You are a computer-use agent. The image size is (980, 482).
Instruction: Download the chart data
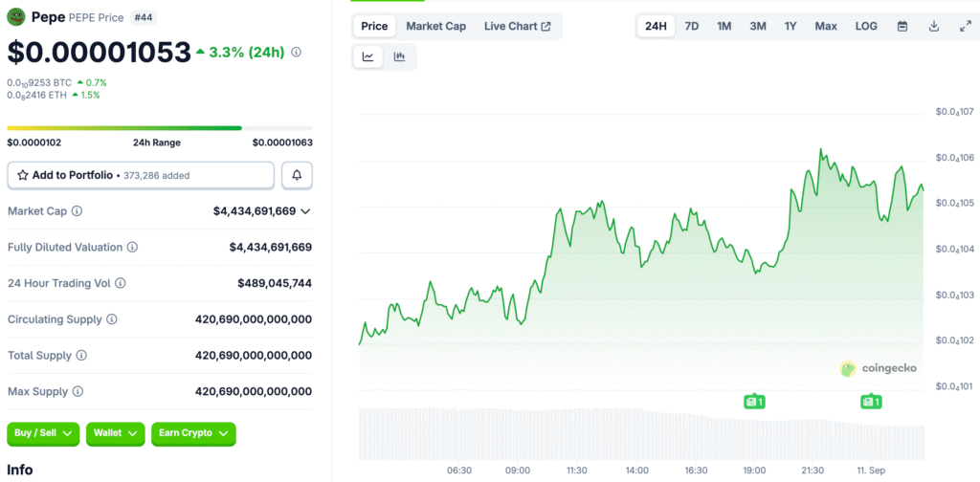click(x=934, y=26)
